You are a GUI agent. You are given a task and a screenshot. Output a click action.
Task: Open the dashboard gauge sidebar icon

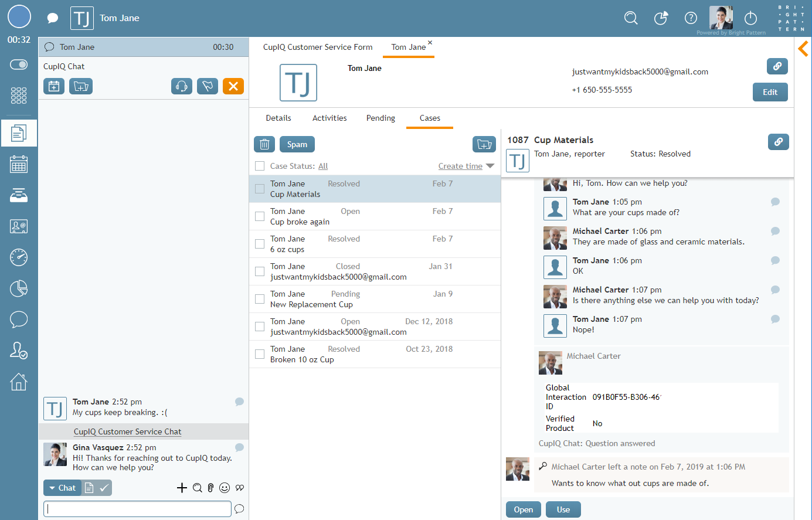[x=19, y=257]
